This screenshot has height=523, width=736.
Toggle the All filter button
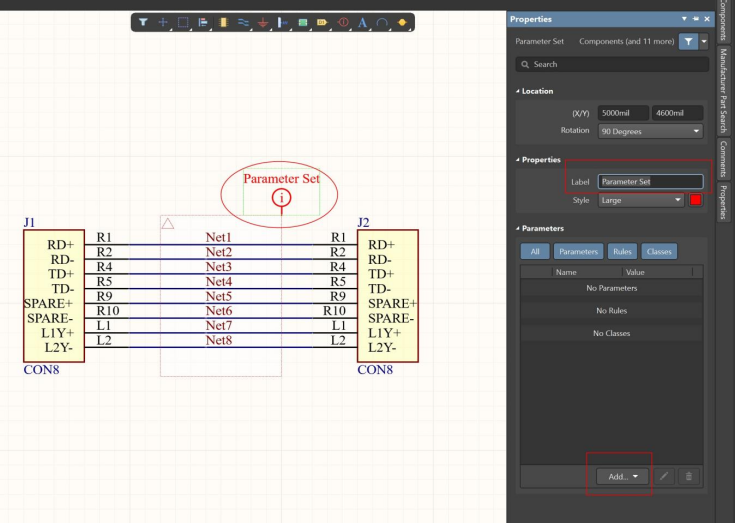point(535,252)
